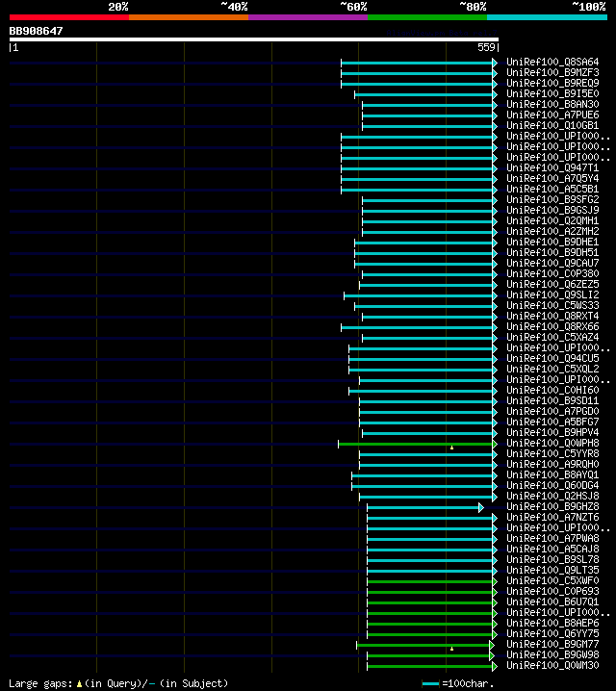Viewport: 616px width, 691px height.
Task: Select the UniRef100_A7PGD0 subject
Action: click(552, 411)
